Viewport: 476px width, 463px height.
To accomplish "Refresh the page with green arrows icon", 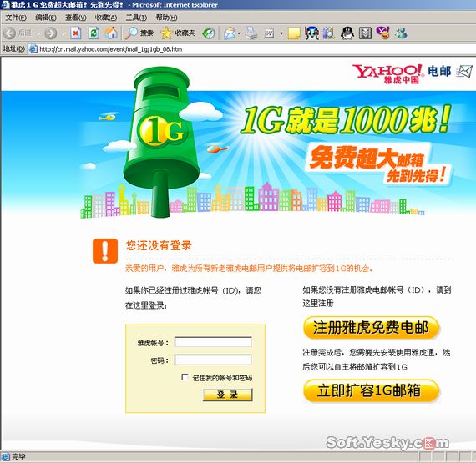I will tap(94, 33).
